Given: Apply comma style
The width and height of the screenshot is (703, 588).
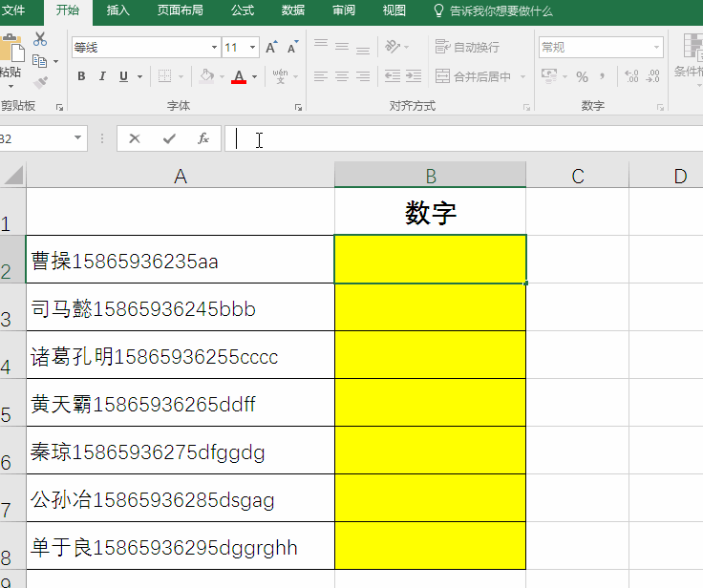Looking at the screenshot, I should 602,76.
